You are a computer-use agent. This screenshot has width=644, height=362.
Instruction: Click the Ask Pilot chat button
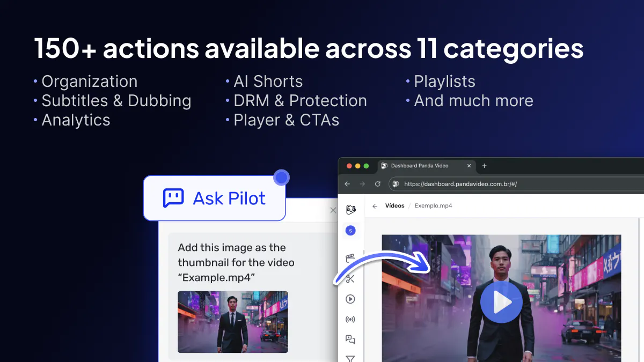click(214, 198)
